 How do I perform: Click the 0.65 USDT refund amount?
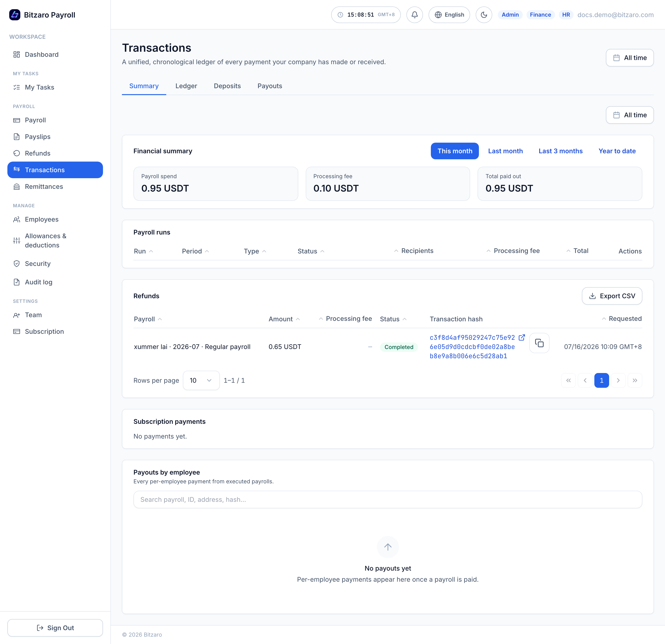click(x=285, y=347)
